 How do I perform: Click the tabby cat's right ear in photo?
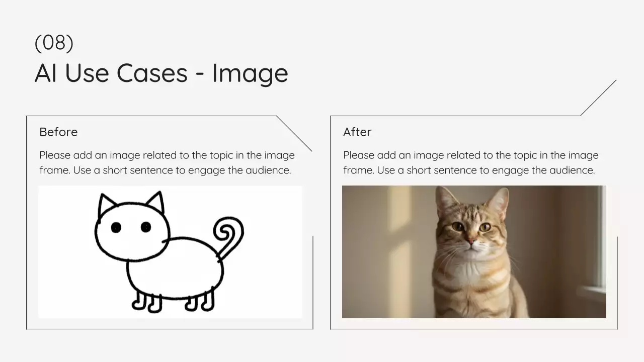pyautogui.click(x=498, y=202)
